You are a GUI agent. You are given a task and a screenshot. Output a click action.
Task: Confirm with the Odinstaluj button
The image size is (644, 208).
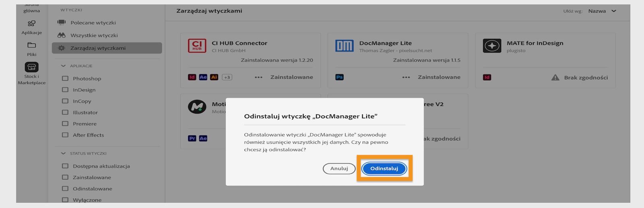coord(384,169)
